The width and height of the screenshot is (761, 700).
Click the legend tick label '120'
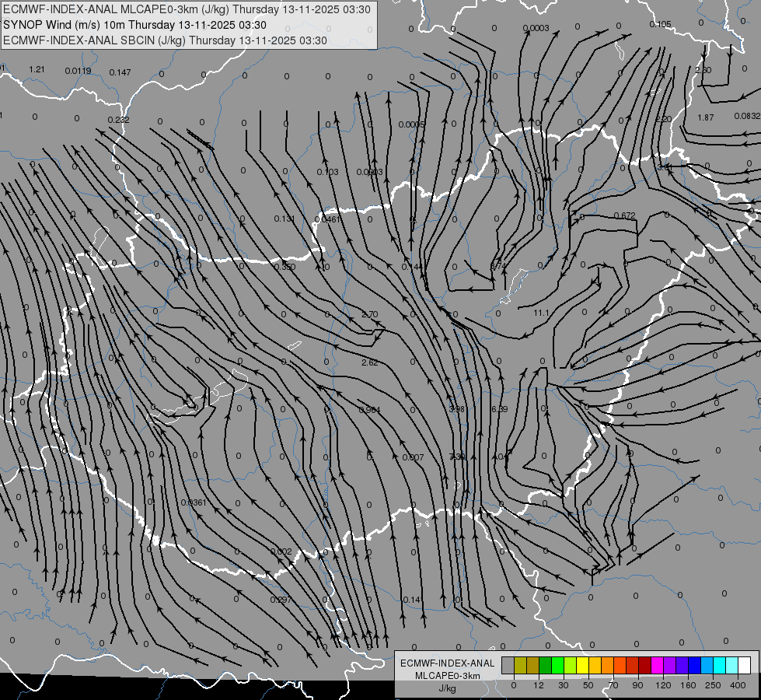coord(663,685)
